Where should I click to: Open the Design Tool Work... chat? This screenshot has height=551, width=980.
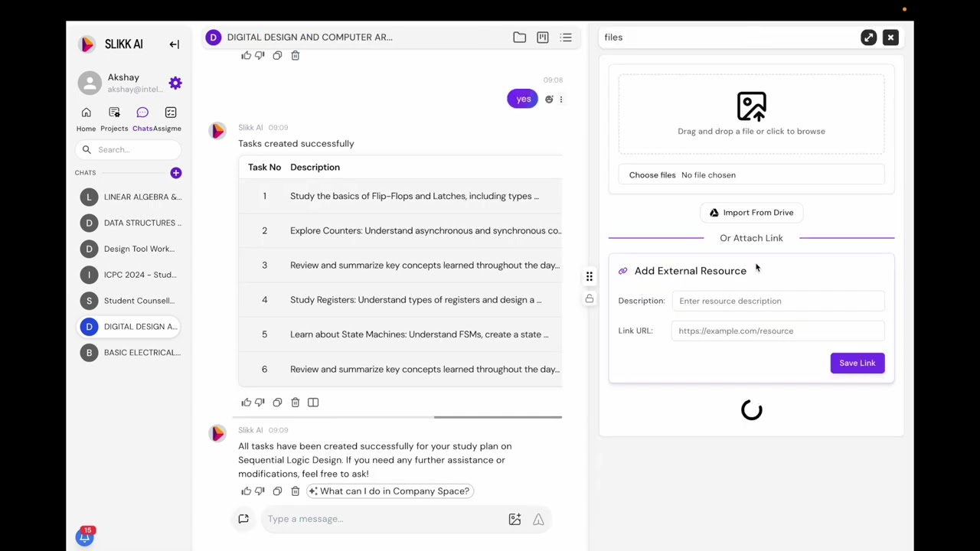tap(130, 249)
